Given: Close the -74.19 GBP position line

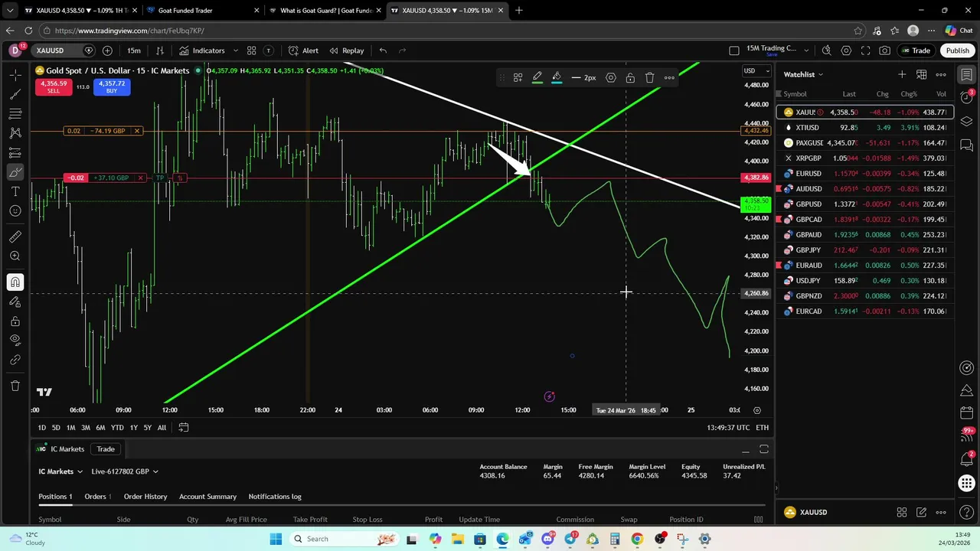Looking at the screenshot, I should (137, 131).
